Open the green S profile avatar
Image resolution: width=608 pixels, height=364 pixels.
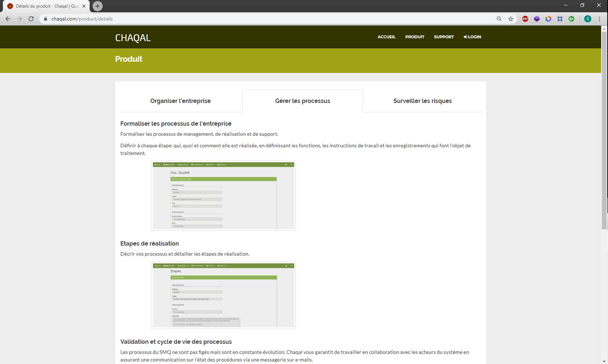(588, 19)
